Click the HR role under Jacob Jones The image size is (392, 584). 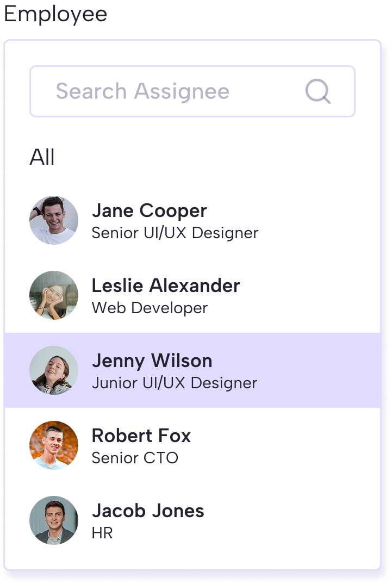(102, 533)
